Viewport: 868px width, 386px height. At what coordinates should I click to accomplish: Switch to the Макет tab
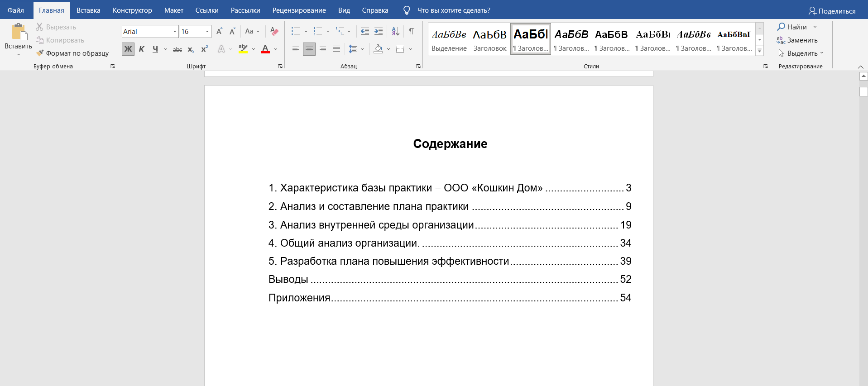coord(174,10)
